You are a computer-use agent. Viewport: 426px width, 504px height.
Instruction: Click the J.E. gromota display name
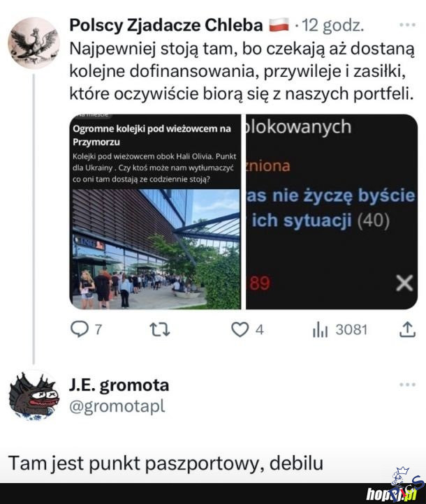pyautogui.click(x=119, y=385)
